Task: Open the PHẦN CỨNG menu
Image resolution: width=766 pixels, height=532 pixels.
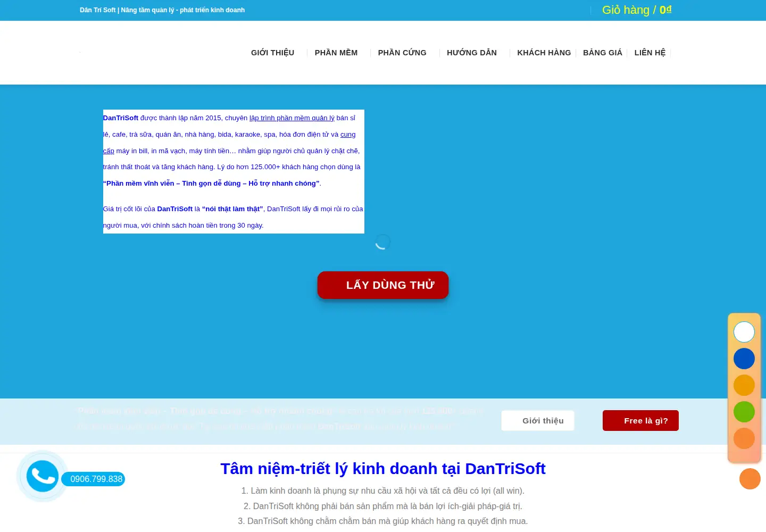Action: click(x=402, y=53)
